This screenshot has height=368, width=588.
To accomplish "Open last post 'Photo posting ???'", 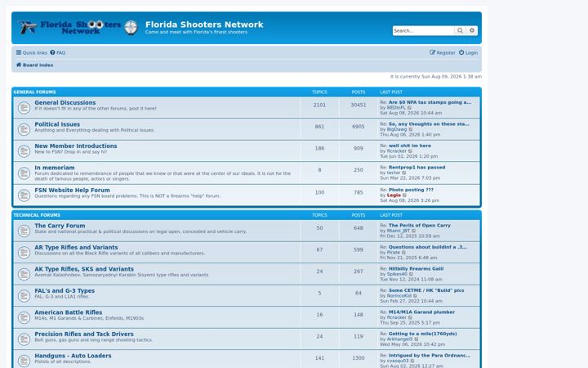I will pos(411,190).
